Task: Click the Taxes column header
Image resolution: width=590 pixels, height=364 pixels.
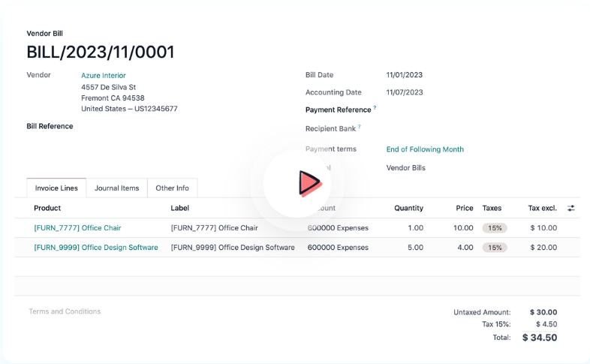Action: click(492, 208)
